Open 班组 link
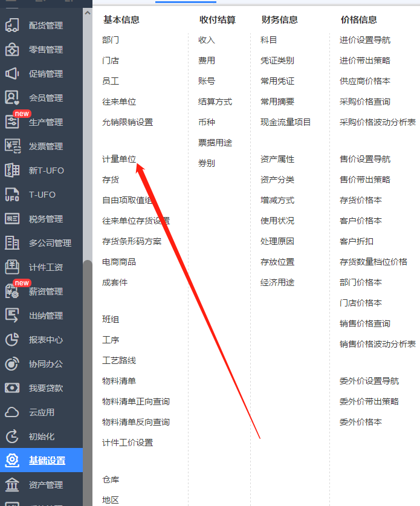Image resolution: width=420 pixels, height=506 pixels. (111, 319)
